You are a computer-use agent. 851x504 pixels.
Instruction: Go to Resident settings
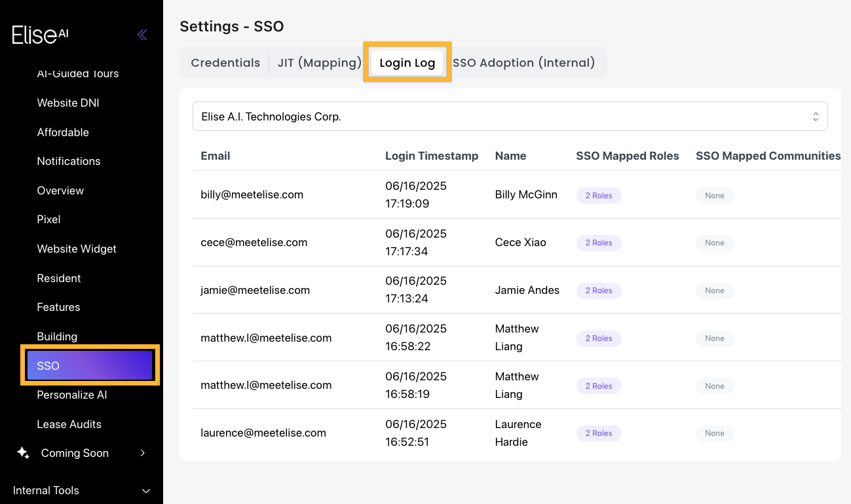59,278
